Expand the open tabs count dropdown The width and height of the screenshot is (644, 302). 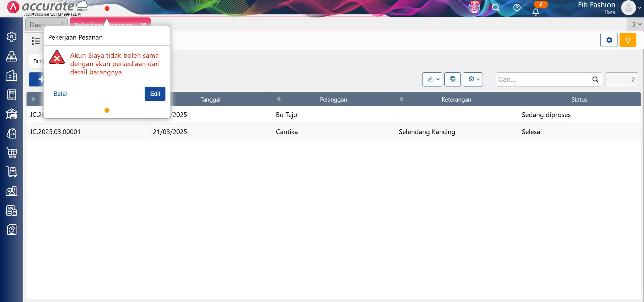point(636,24)
